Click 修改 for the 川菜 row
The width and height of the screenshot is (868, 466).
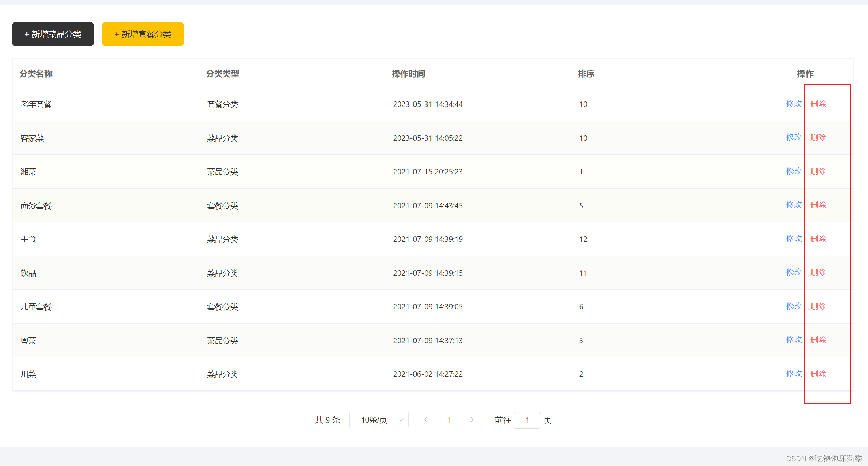794,374
